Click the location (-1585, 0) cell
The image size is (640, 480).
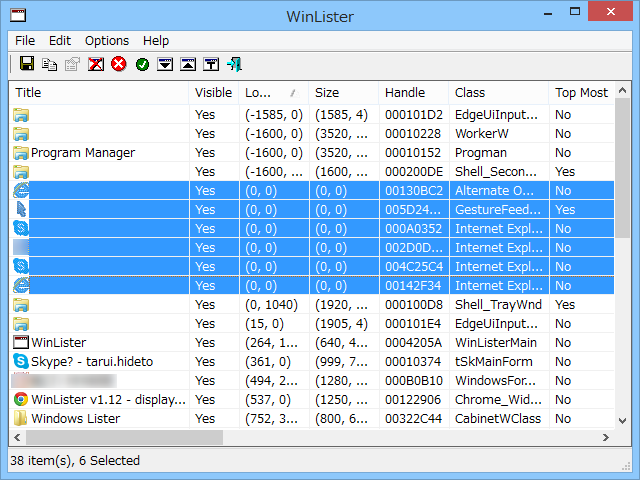(273, 115)
